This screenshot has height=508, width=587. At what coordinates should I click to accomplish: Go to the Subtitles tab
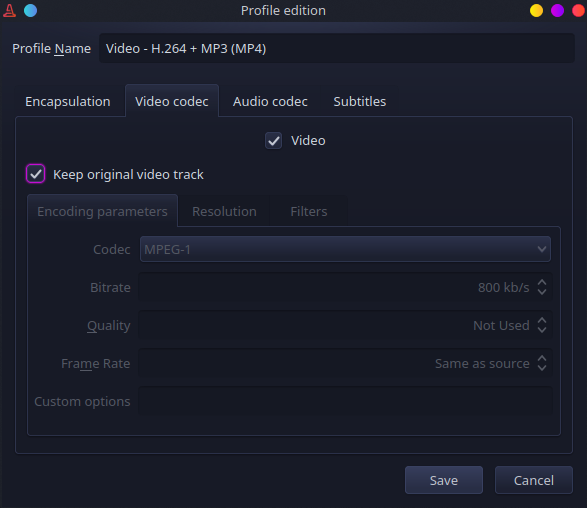tap(360, 101)
